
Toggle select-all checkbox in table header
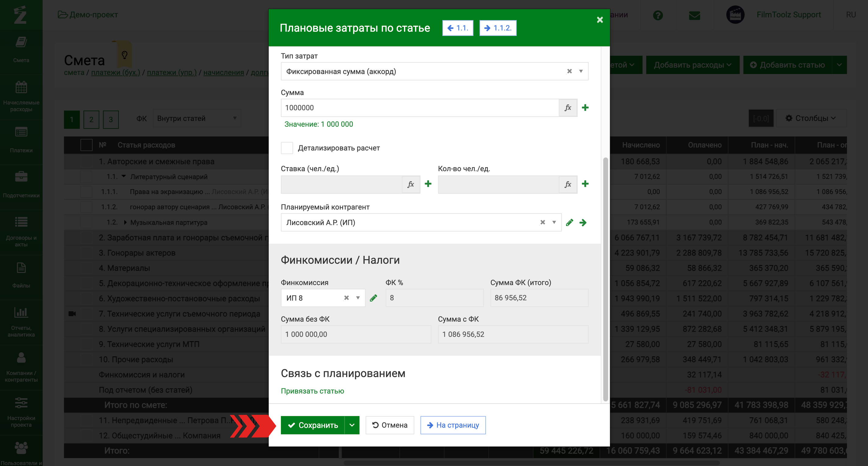pyautogui.click(x=86, y=145)
